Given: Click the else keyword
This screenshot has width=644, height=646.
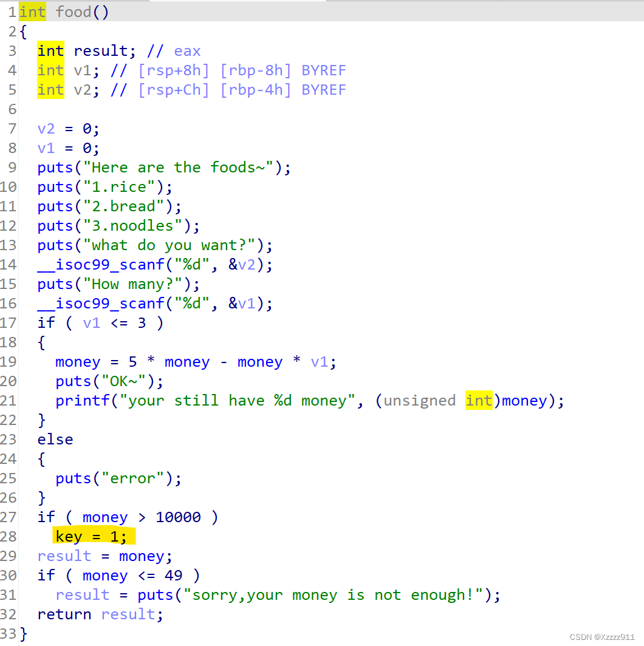Looking at the screenshot, I should [x=55, y=440].
